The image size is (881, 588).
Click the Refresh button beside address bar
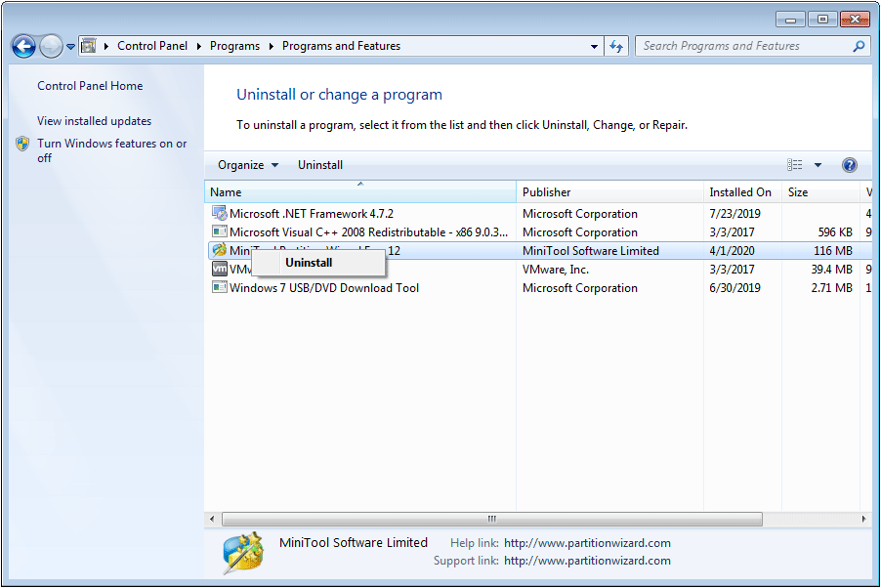(616, 46)
